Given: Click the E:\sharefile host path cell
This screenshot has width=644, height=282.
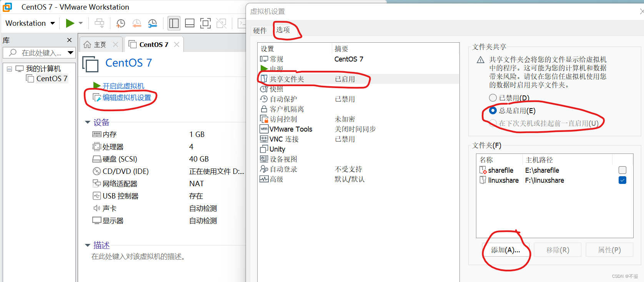Looking at the screenshot, I should tap(542, 170).
